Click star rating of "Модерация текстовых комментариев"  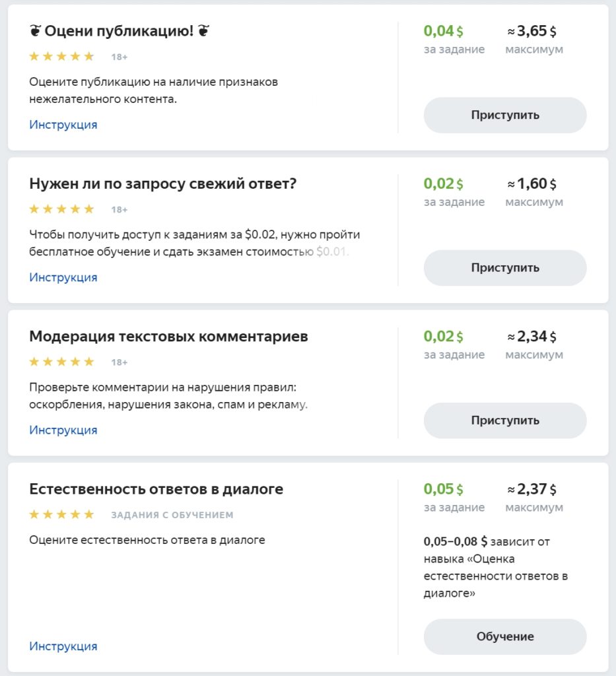coord(61,362)
